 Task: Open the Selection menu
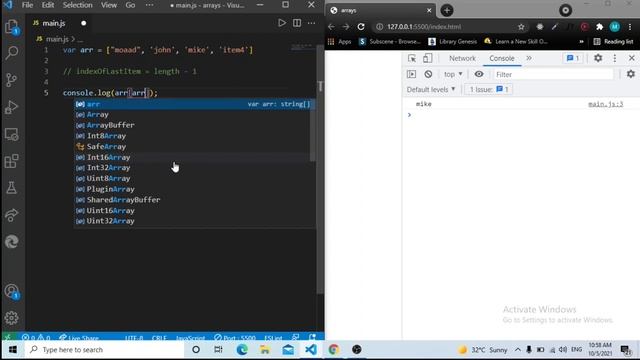[x=78, y=5]
